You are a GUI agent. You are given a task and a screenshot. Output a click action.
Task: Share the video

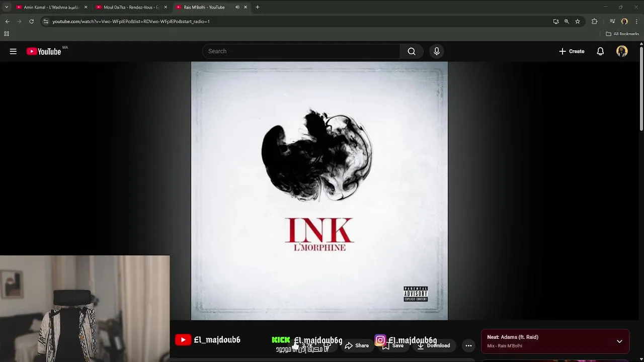[357, 345]
